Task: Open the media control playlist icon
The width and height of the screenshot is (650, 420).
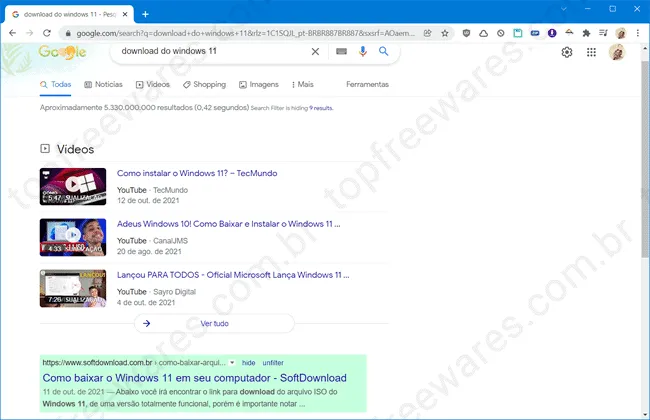Action: tap(603, 33)
